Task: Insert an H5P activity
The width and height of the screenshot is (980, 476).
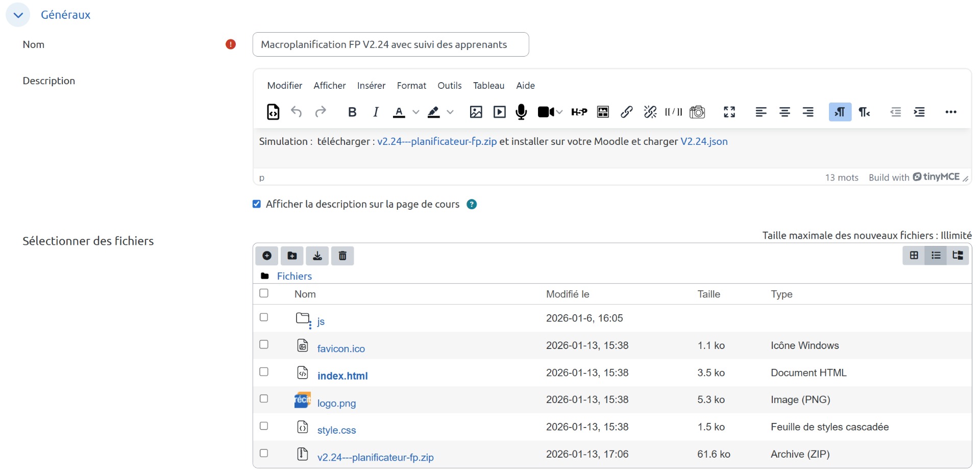Action: pos(578,112)
